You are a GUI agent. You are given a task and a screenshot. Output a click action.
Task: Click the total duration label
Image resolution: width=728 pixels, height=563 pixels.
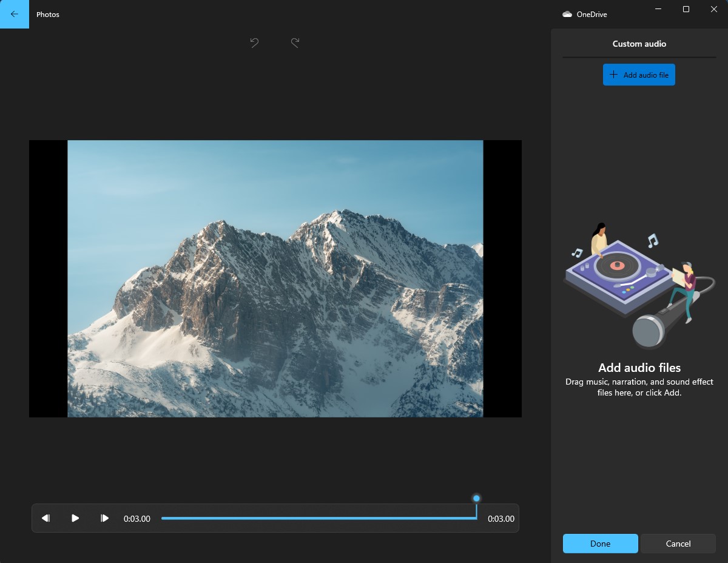pos(501,518)
